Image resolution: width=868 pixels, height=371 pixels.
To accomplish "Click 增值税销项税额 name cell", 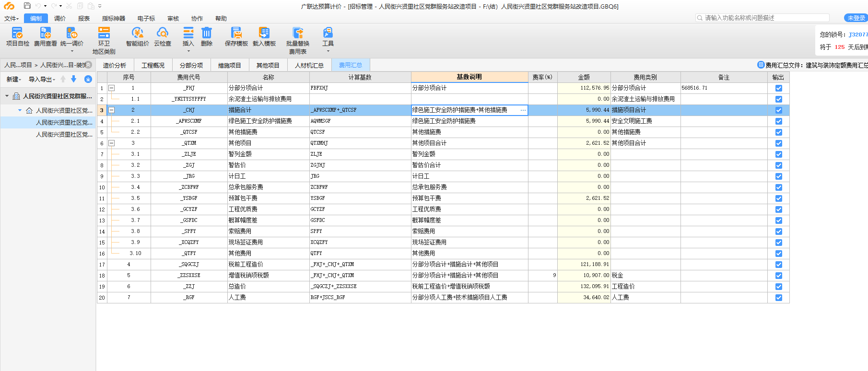I will (269, 276).
